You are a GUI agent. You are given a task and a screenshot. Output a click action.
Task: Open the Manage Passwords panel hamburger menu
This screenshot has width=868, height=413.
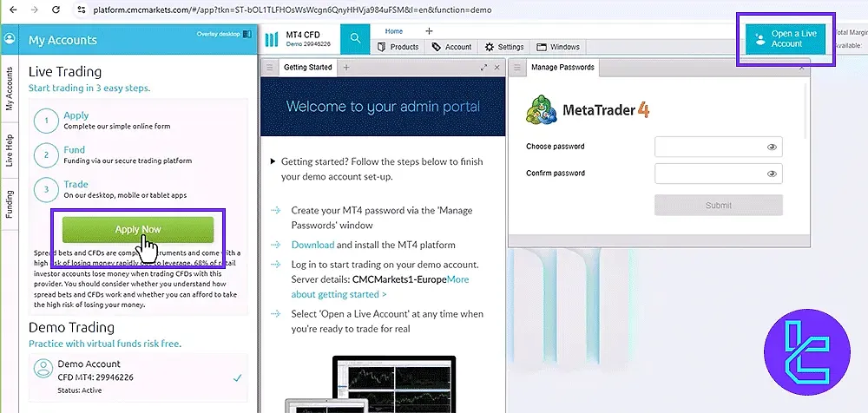coord(516,68)
